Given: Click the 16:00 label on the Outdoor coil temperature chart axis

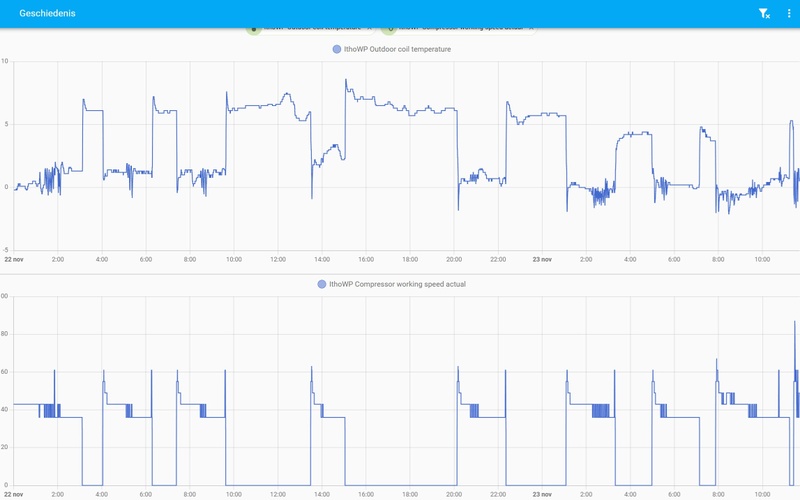Looking at the screenshot, I should pos(366,259).
